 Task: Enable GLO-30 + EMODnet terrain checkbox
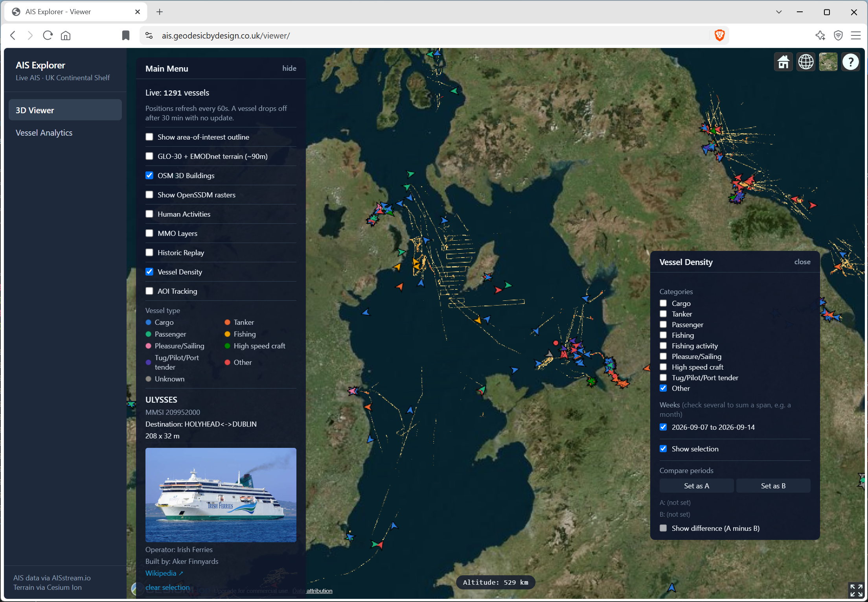[149, 156]
